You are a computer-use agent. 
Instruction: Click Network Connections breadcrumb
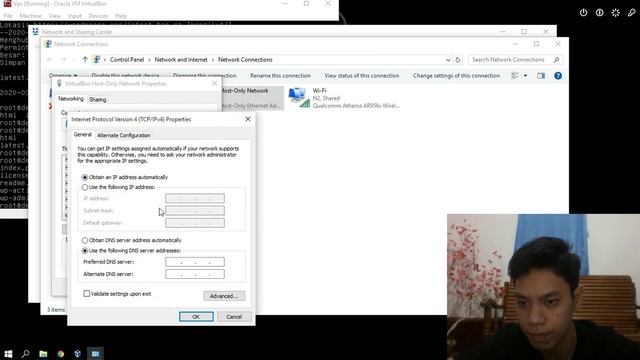(245, 60)
